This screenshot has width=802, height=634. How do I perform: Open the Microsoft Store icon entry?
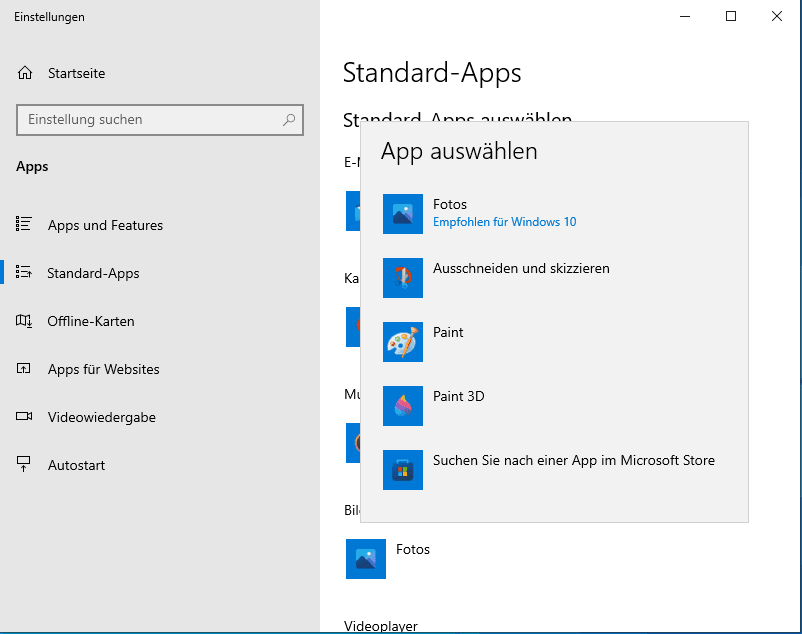pyautogui.click(x=403, y=470)
